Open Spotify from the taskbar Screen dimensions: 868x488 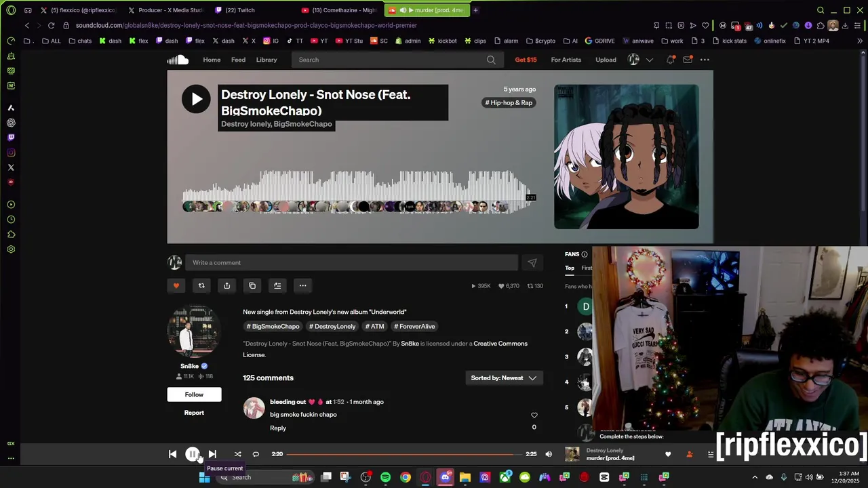coord(385,477)
